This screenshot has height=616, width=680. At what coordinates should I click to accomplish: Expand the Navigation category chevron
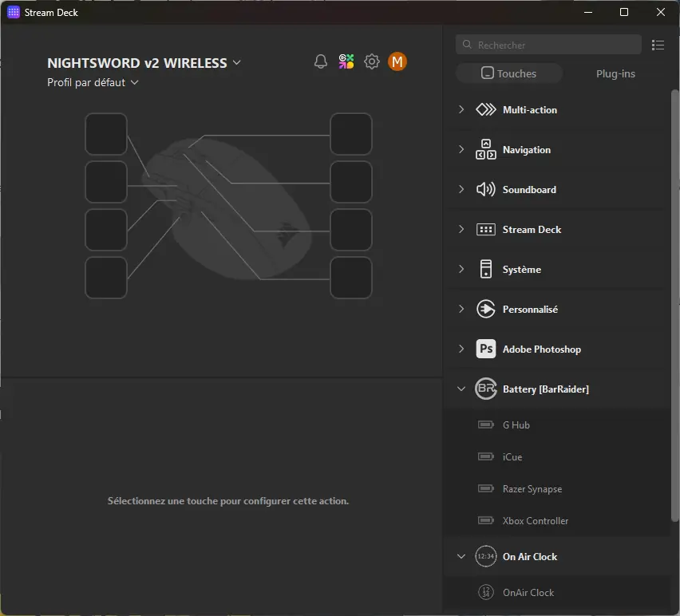(x=461, y=149)
